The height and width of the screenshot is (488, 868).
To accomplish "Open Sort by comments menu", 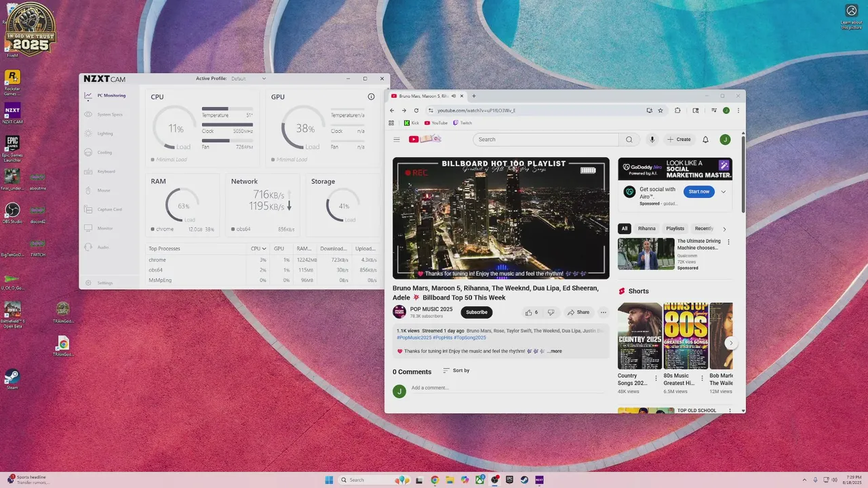I will [x=456, y=371].
